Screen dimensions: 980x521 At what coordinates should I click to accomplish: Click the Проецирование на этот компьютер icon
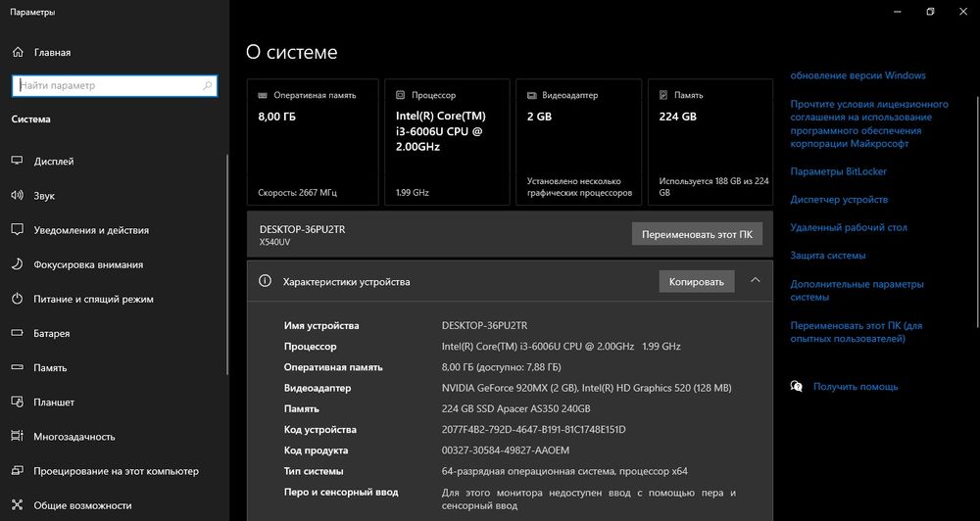coord(18,471)
